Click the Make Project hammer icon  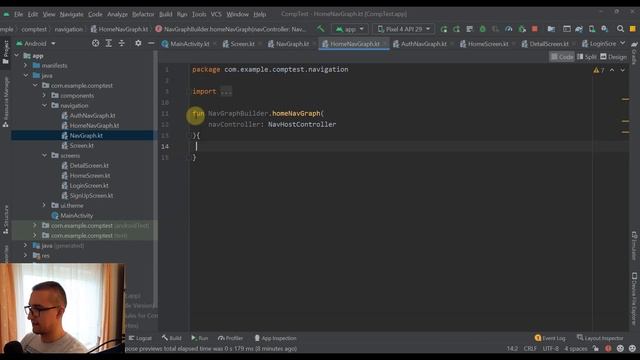320,29
